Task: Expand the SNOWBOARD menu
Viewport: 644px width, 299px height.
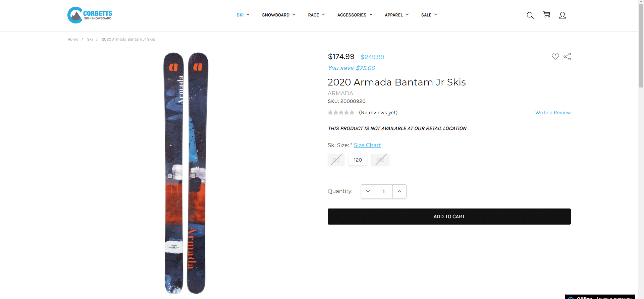Action: [278, 15]
